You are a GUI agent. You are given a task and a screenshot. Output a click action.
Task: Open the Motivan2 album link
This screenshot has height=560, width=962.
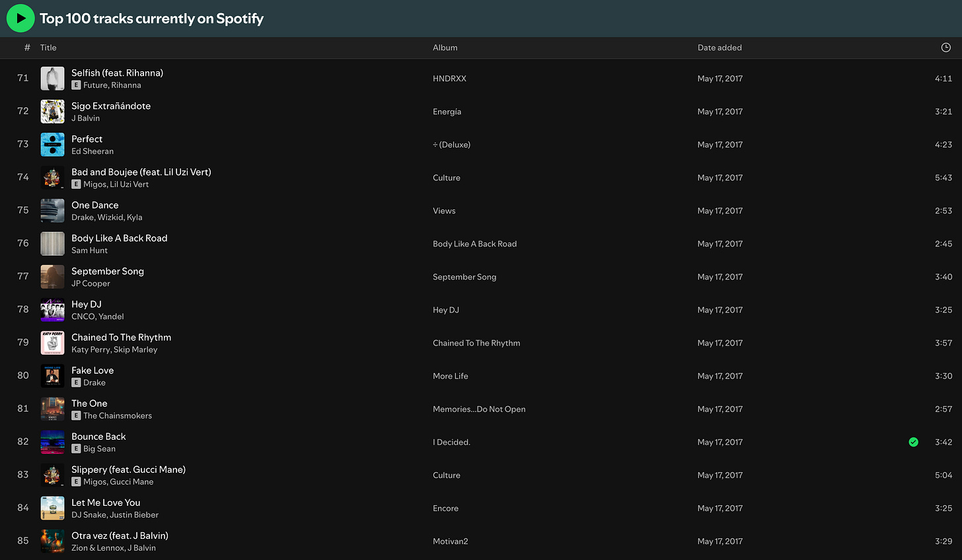[450, 541]
